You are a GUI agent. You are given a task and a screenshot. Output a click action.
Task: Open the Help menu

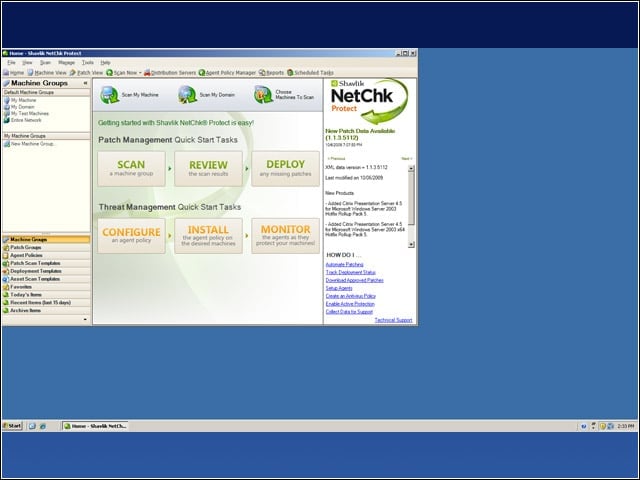pyautogui.click(x=105, y=62)
